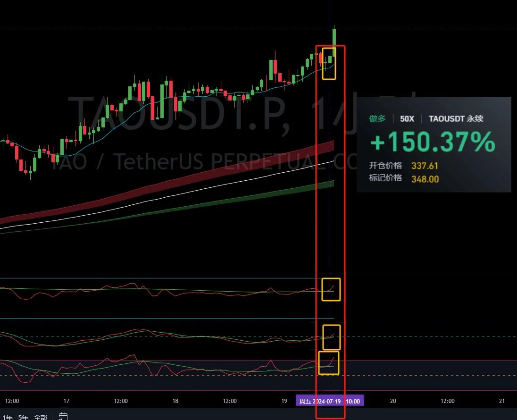Set chart range to 5年
This screenshot has width=517, height=420.
coord(23,417)
